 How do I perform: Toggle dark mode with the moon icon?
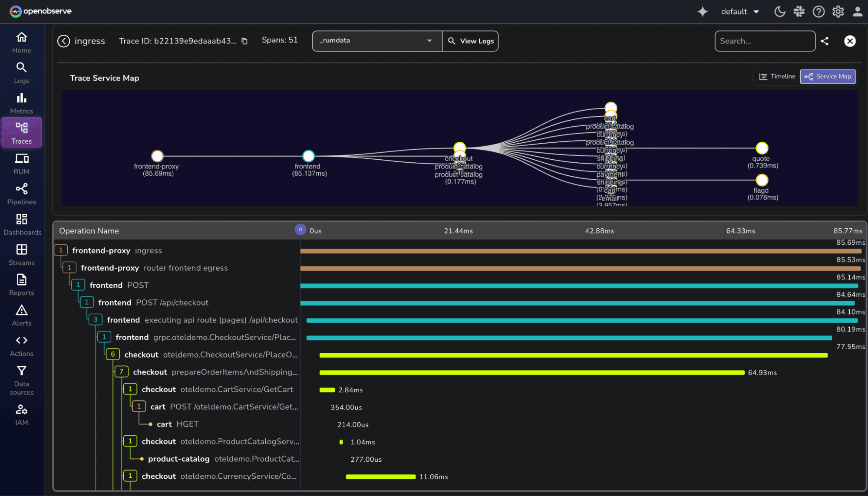(779, 12)
